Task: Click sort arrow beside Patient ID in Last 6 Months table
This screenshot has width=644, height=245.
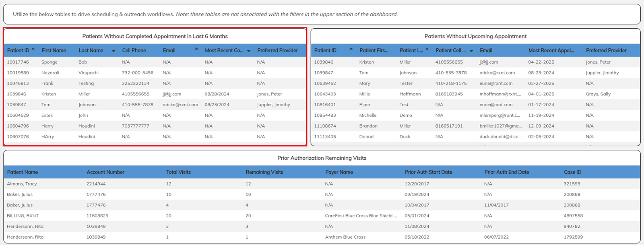Action: (x=33, y=49)
